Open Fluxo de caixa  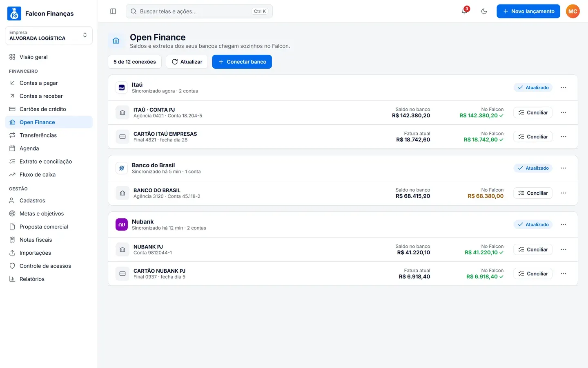[x=49, y=175]
